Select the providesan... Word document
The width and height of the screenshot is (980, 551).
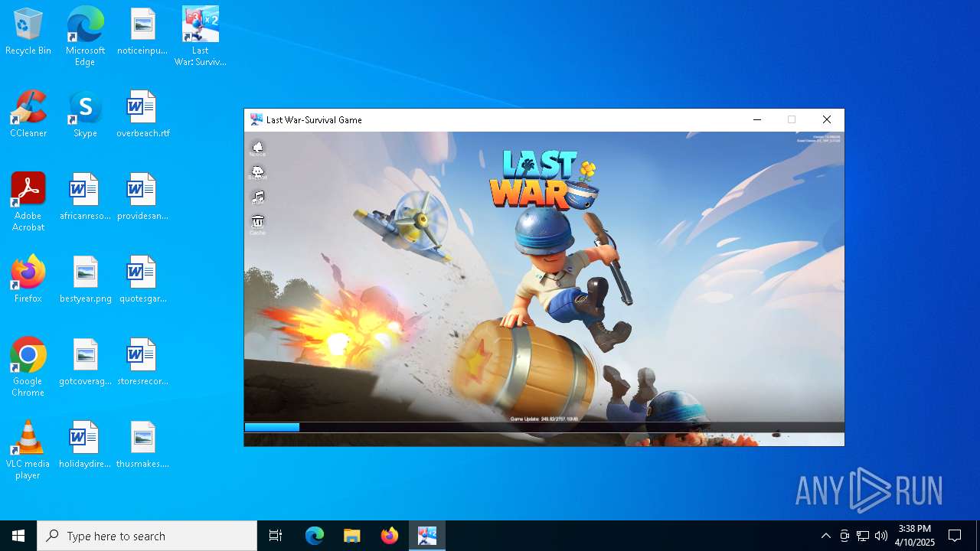pos(142,197)
